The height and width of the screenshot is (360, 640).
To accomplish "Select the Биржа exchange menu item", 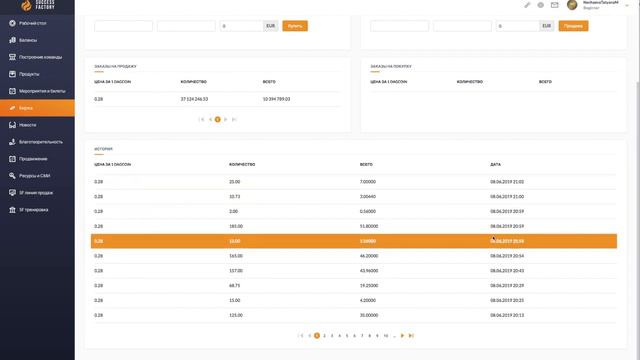I will coord(37,108).
